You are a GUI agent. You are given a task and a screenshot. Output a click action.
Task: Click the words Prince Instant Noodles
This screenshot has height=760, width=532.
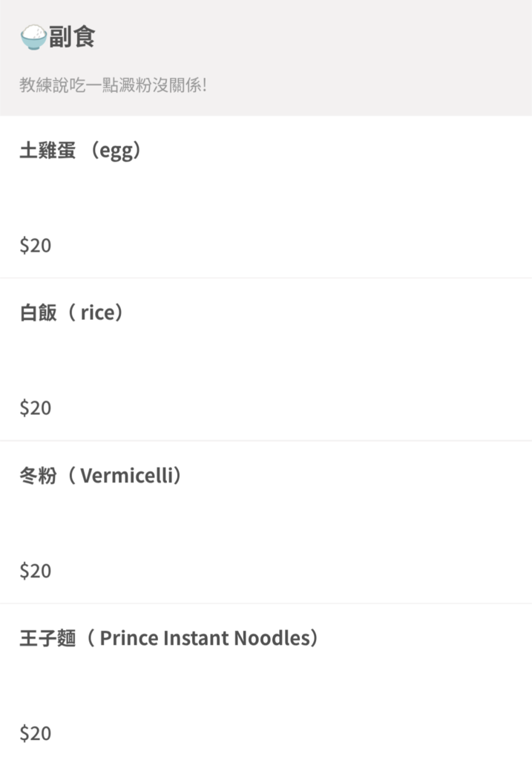coord(205,638)
